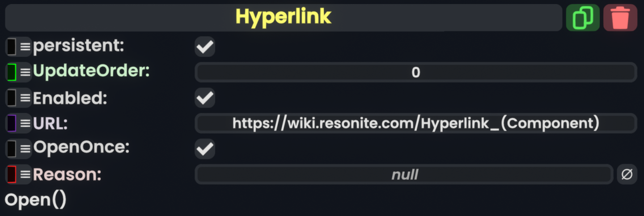Click the Reason field showing null
The width and height of the screenshot is (644, 216).
click(x=404, y=174)
